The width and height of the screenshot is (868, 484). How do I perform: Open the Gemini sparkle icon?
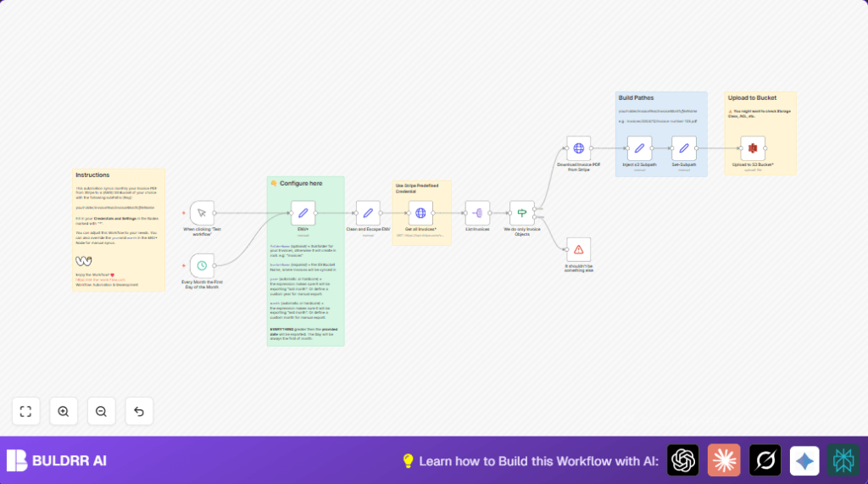click(x=804, y=460)
